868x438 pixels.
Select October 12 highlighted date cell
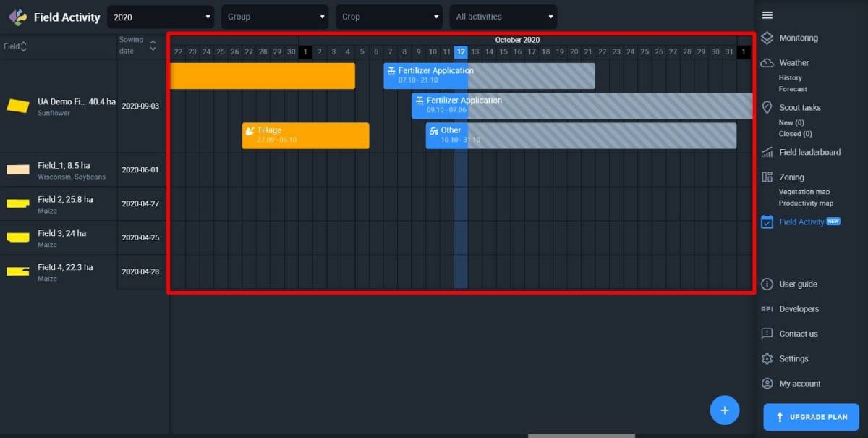(461, 51)
